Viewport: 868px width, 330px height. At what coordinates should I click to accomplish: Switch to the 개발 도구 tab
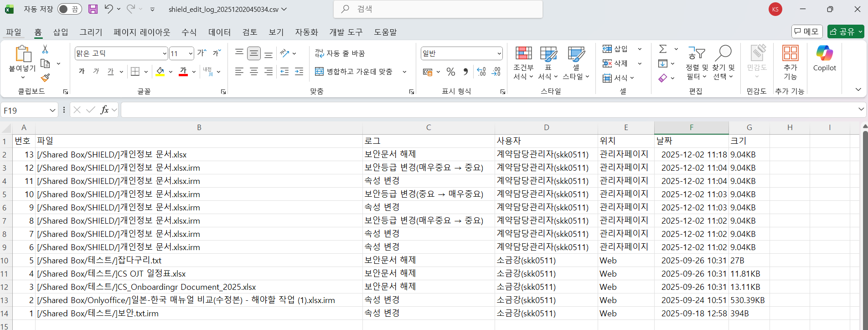pyautogui.click(x=346, y=32)
